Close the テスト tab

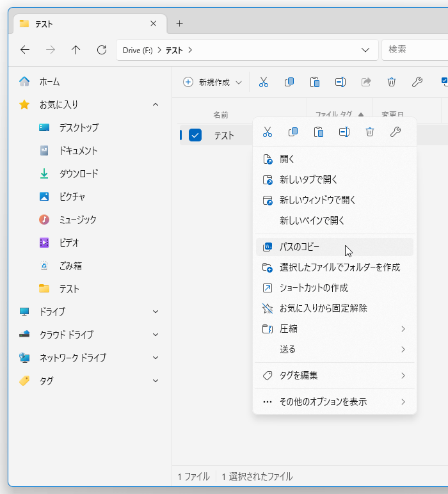pos(154,24)
